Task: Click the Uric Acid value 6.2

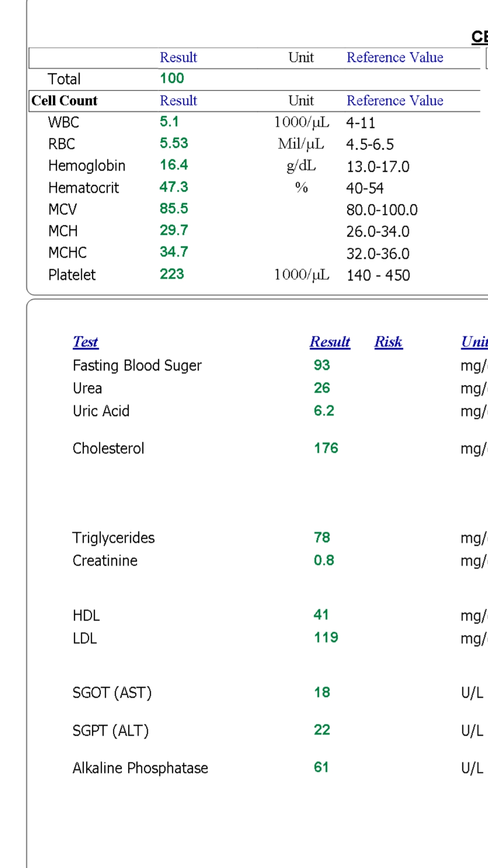Action: [324, 410]
